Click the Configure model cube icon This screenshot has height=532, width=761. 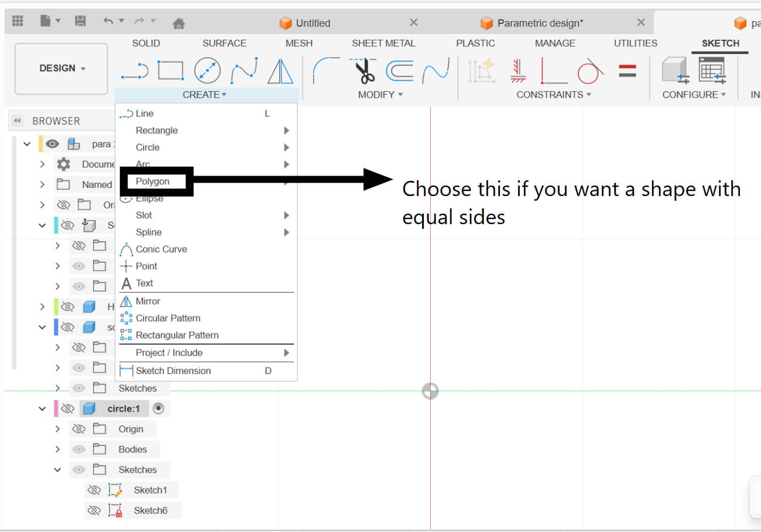[675, 71]
